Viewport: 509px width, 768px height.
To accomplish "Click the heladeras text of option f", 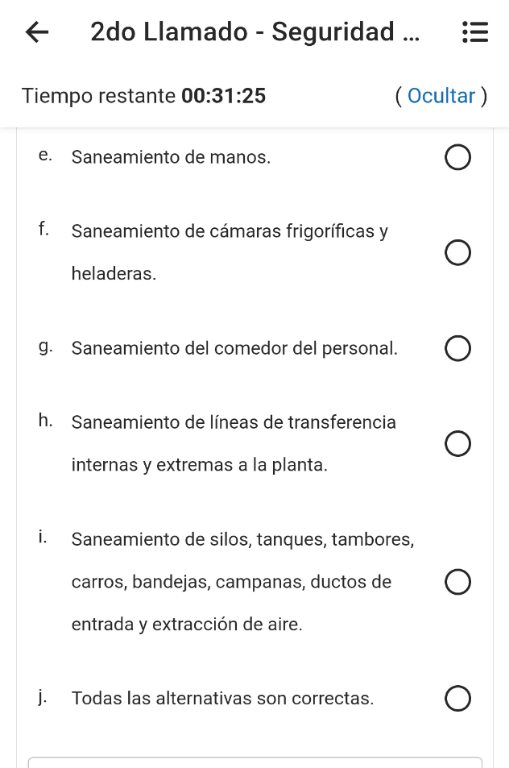I will pyautogui.click(x=114, y=273).
